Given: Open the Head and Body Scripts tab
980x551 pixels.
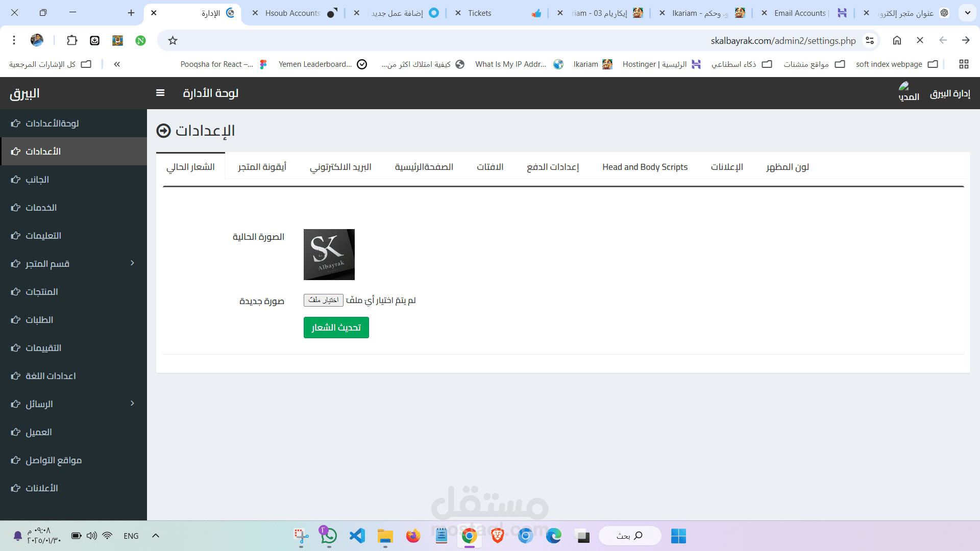Looking at the screenshot, I should pyautogui.click(x=645, y=167).
